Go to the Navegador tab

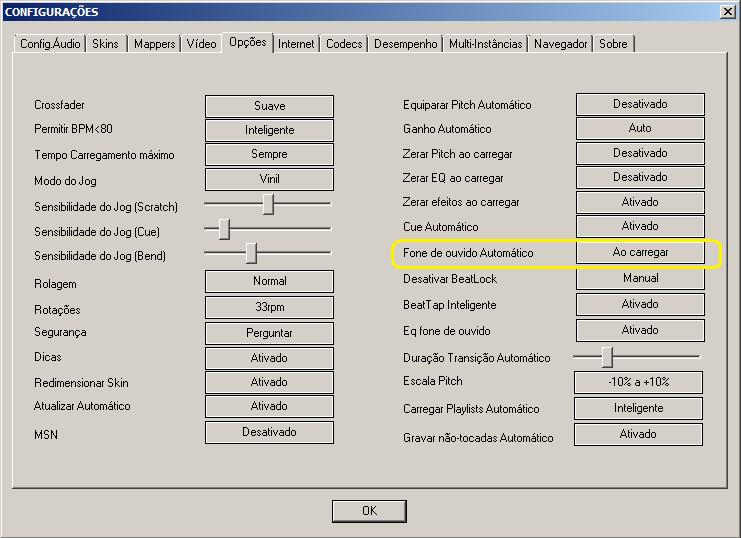(x=560, y=44)
